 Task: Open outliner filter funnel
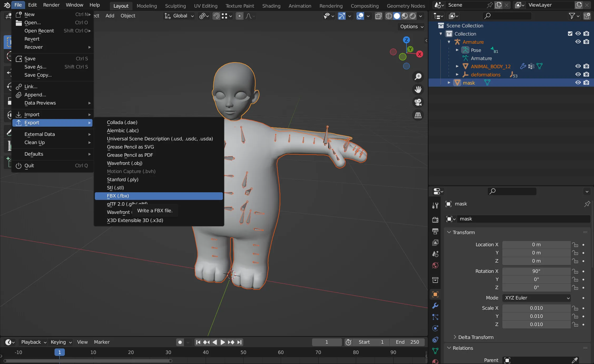point(572,16)
